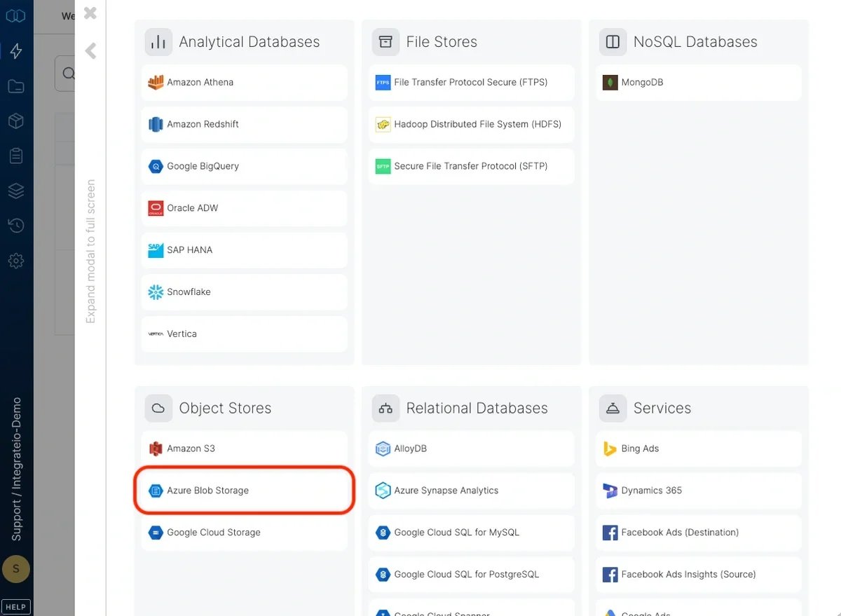
Task: Select AlloyDB connection
Action: point(471,449)
